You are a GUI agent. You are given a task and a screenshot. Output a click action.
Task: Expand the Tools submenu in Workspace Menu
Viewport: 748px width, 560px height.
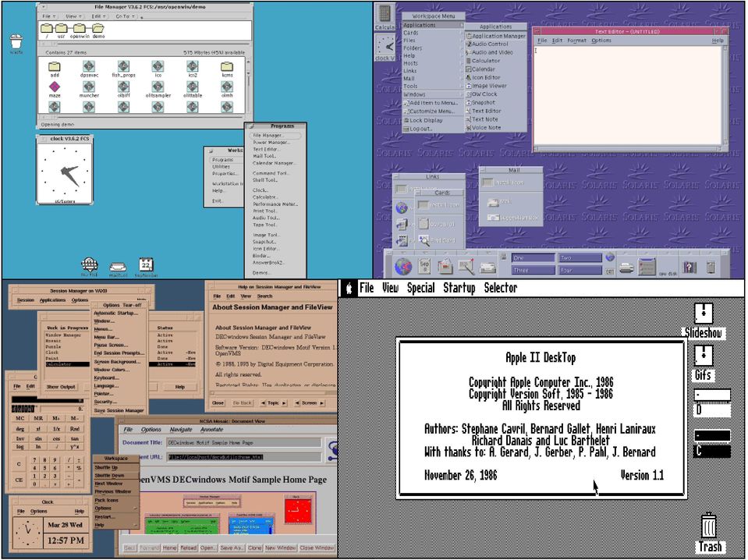click(433, 87)
